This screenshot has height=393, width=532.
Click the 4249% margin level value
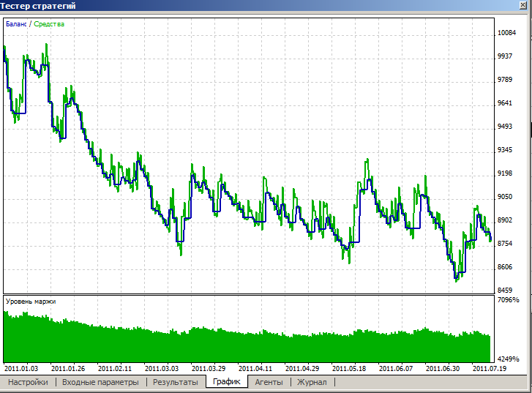(x=509, y=359)
